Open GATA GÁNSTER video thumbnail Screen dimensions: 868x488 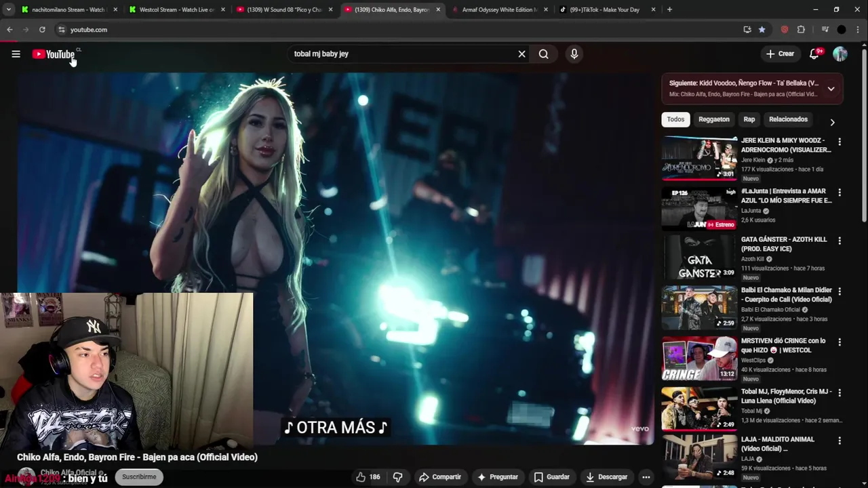(x=699, y=258)
